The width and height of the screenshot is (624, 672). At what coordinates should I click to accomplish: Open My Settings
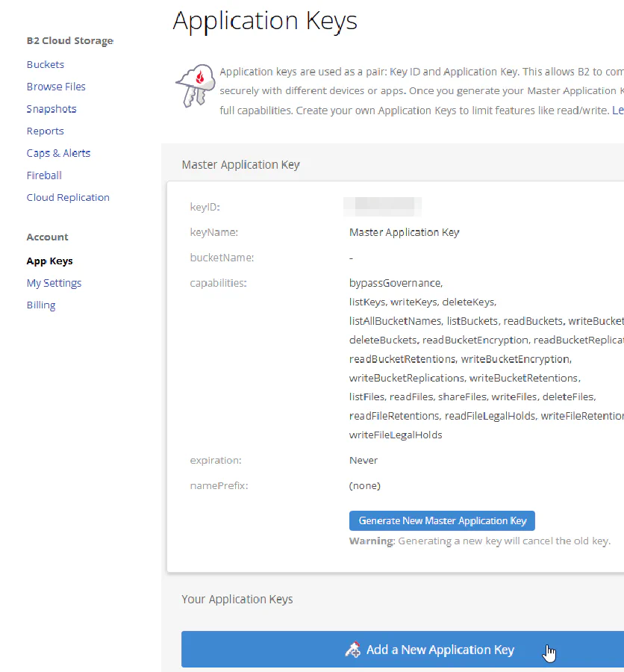coord(54,283)
